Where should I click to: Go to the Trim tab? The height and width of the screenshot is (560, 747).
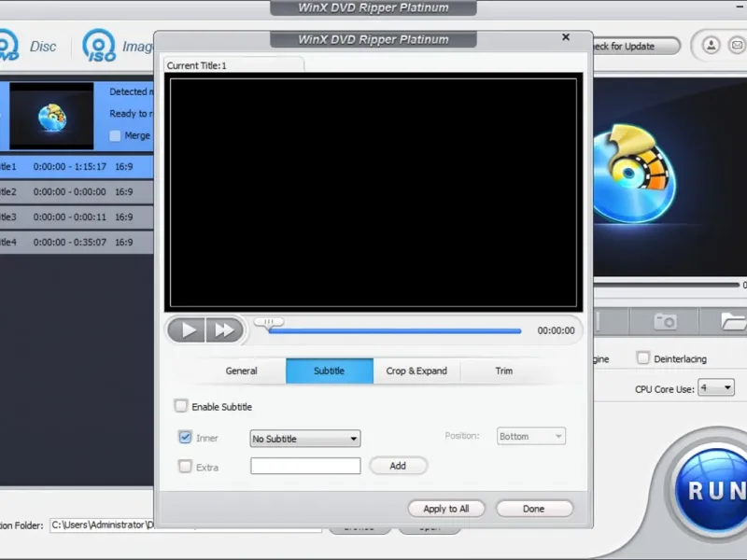point(504,371)
